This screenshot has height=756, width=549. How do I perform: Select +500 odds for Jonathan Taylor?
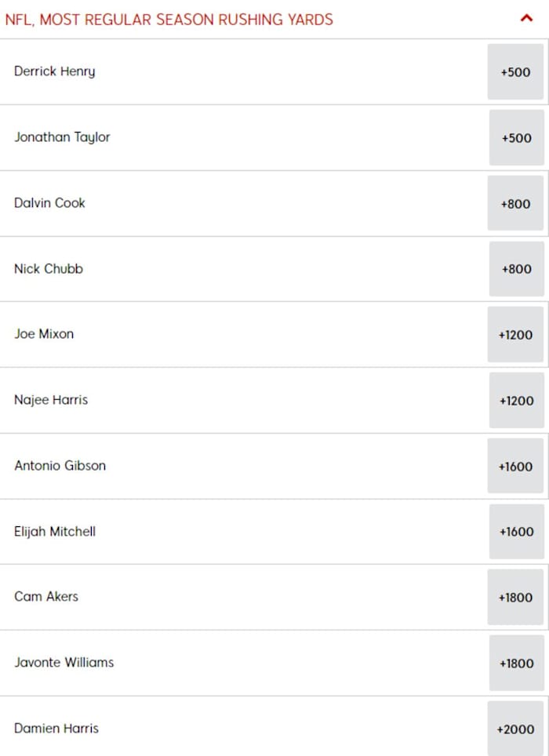click(x=516, y=137)
